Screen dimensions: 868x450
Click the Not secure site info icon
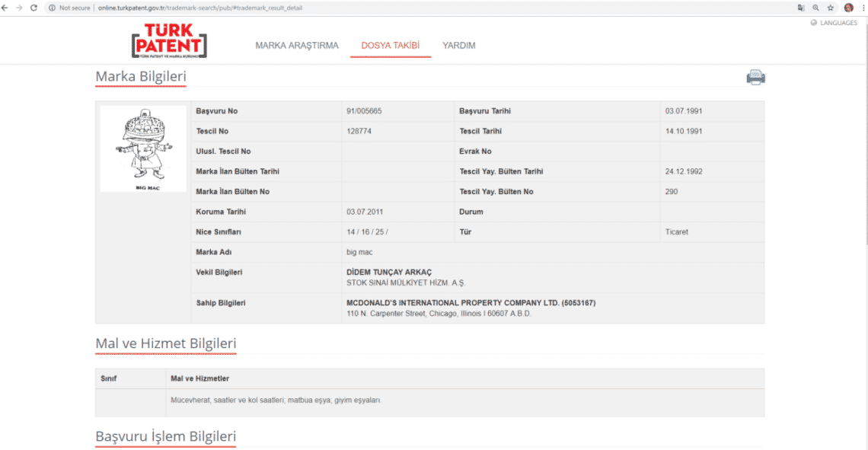pyautogui.click(x=52, y=8)
